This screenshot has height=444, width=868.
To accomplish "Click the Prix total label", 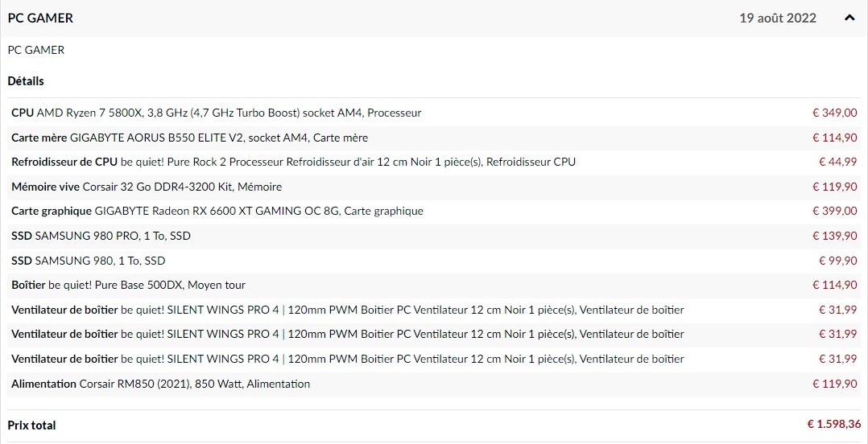I will 32,425.
